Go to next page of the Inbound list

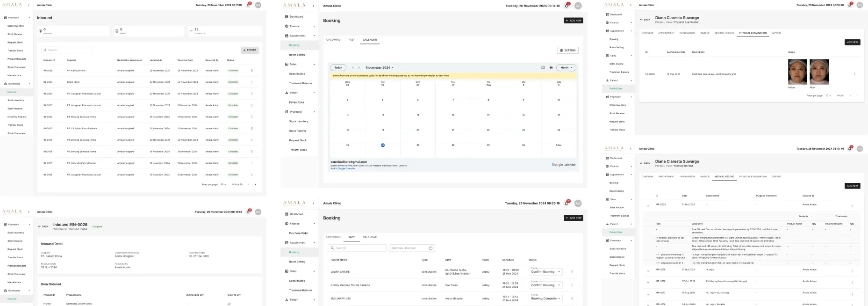tap(255, 184)
